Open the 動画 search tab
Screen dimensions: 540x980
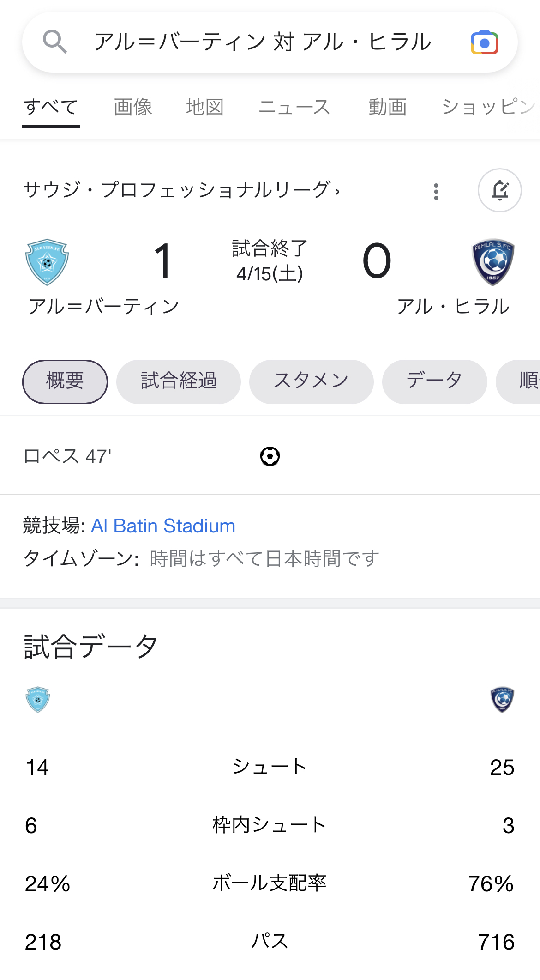[387, 107]
